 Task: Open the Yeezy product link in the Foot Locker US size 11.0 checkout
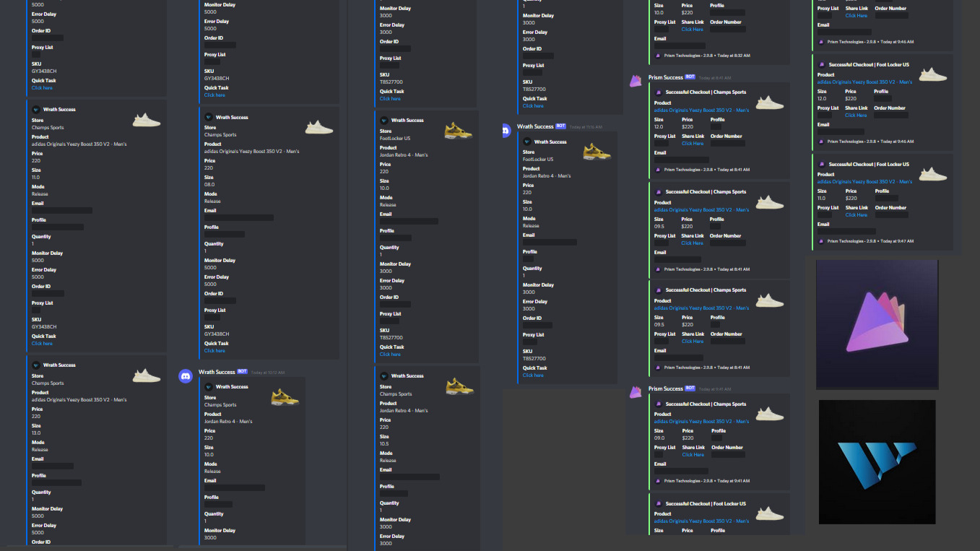pos(864,181)
